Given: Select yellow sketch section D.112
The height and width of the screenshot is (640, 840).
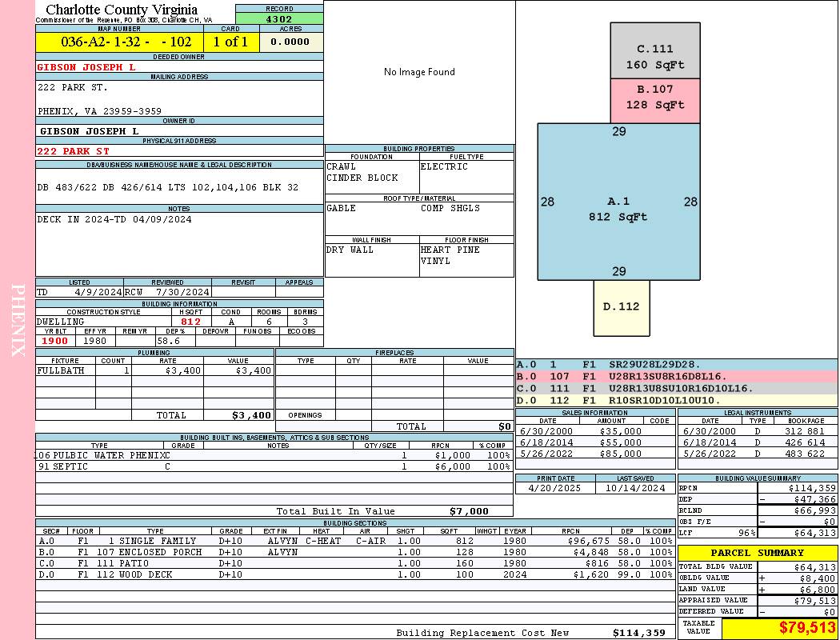Looking at the screenshot, I should point(622,308).
